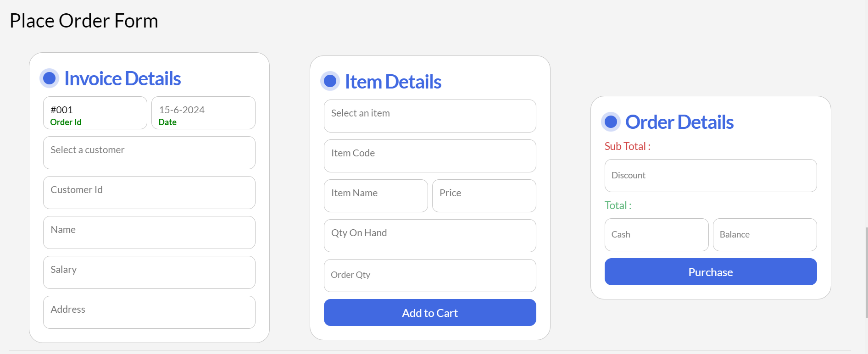Click the Qty On Hand field

pos(430,236)
